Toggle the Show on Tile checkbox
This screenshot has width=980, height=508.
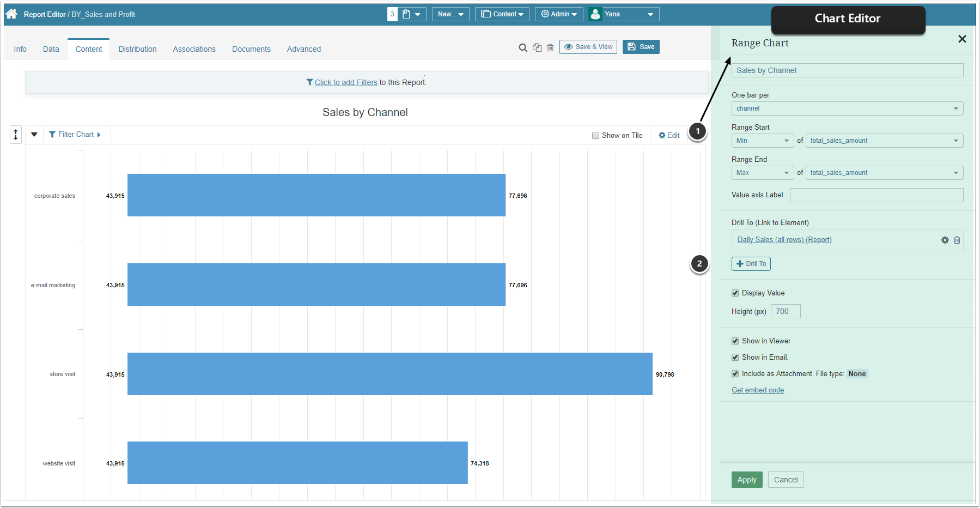coord(596,136)
